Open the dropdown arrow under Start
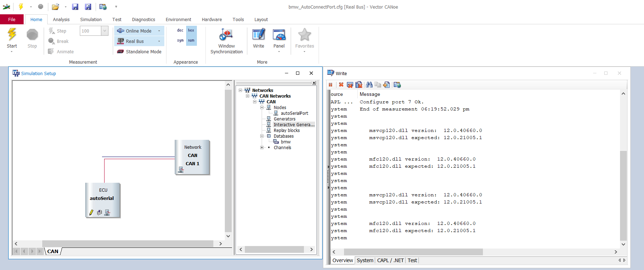The height and width of the screenshot is (270, 644). 12,52
